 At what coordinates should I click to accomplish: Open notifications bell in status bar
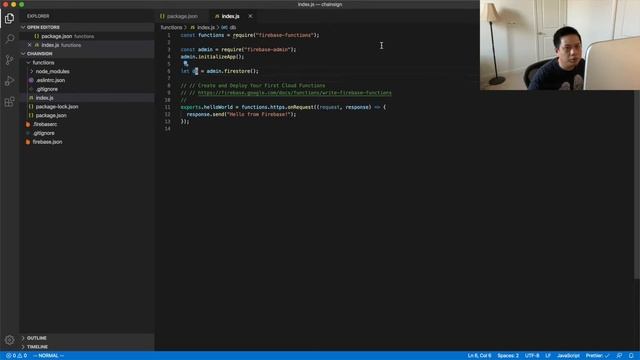(631, 356)
